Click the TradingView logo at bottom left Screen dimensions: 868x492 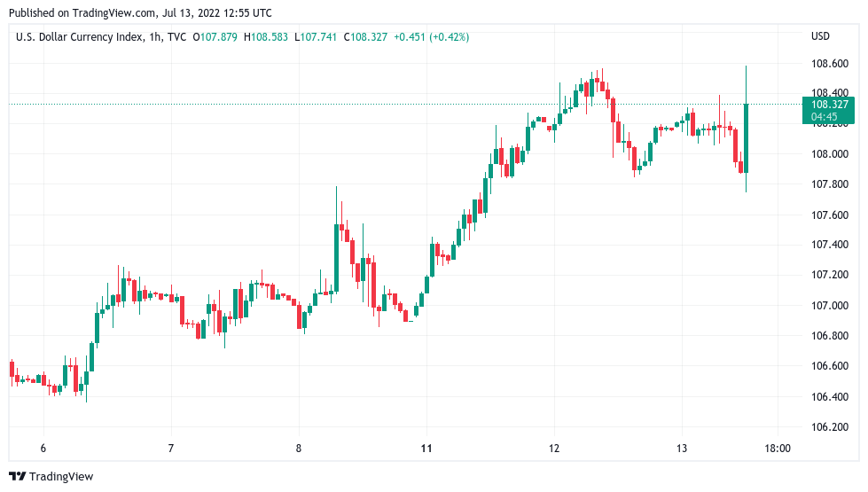coord(51,477)
